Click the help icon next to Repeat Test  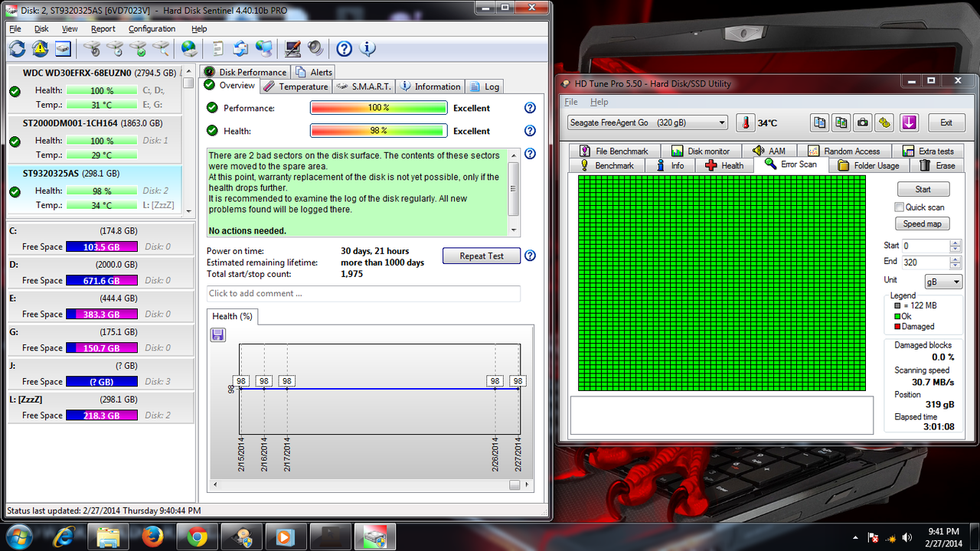click(530, 256)
